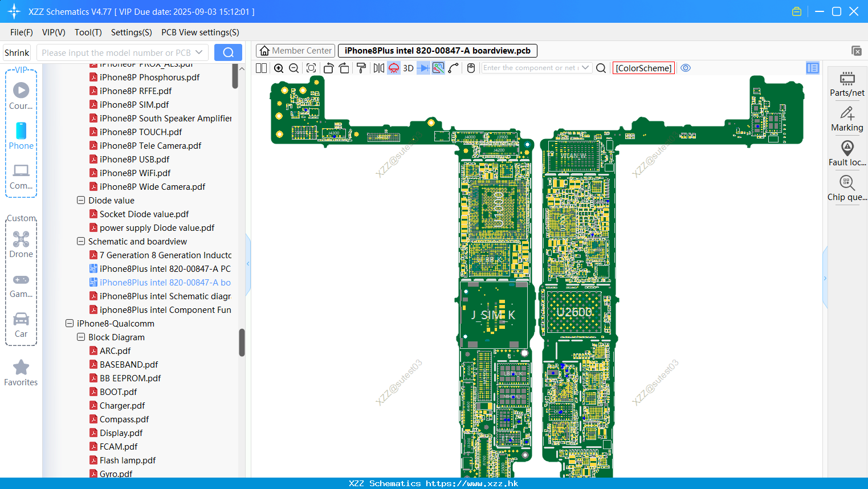
Task: Open the Tool(T) menu
Action: tap(88, 32)
